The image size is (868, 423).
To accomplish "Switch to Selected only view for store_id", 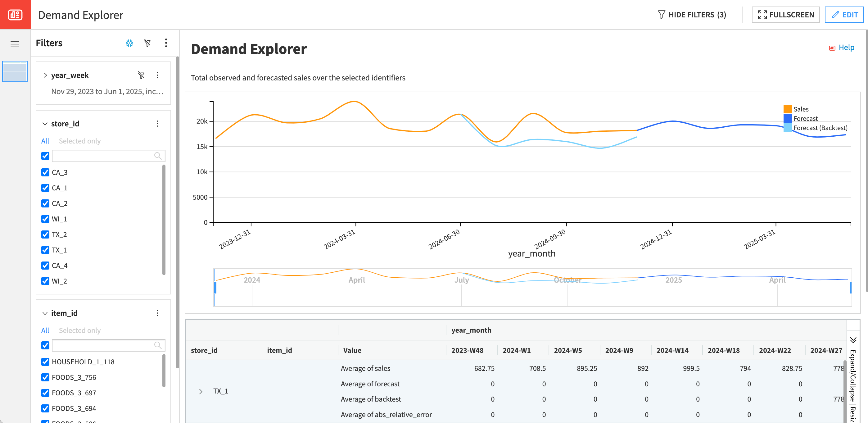I will (x=79, y=141).
